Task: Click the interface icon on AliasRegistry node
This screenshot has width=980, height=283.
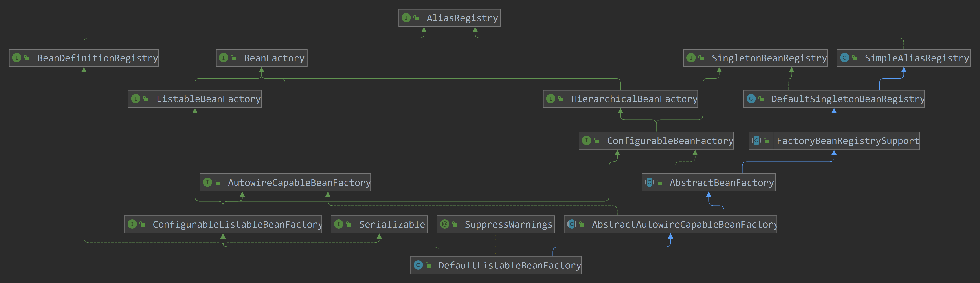Action: click(406, 18)
